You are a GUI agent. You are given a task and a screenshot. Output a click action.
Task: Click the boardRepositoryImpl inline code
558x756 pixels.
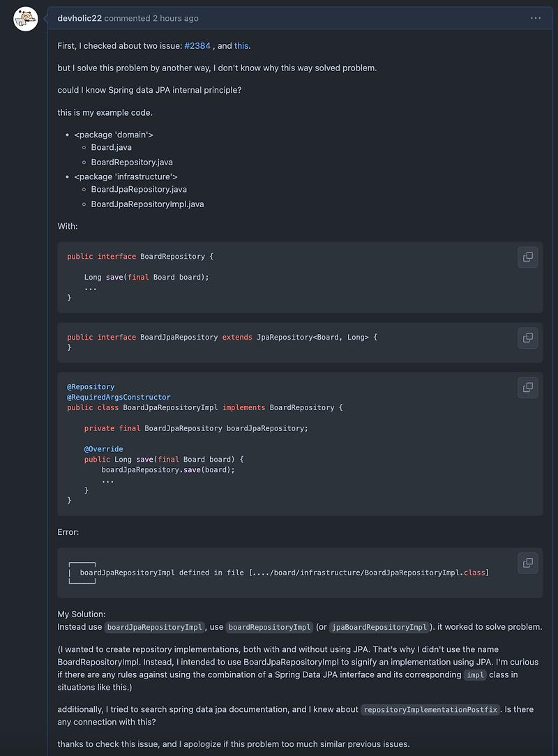270,627
